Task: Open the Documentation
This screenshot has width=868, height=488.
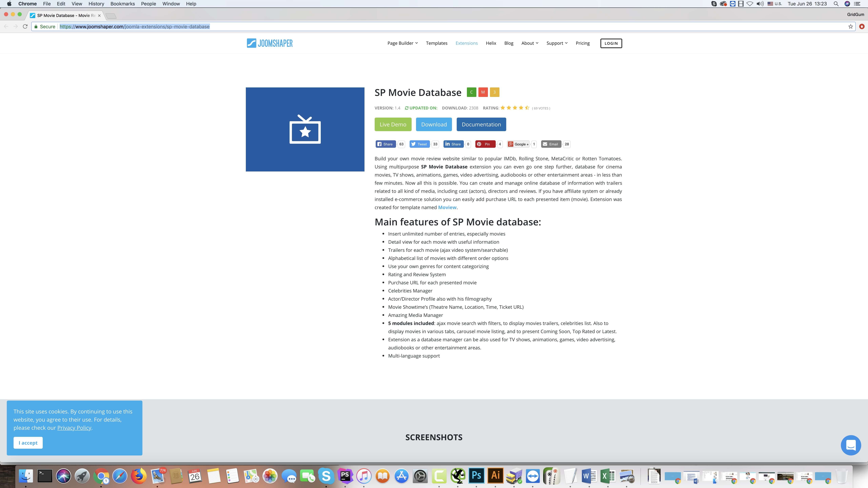Action: pos(481,124)
